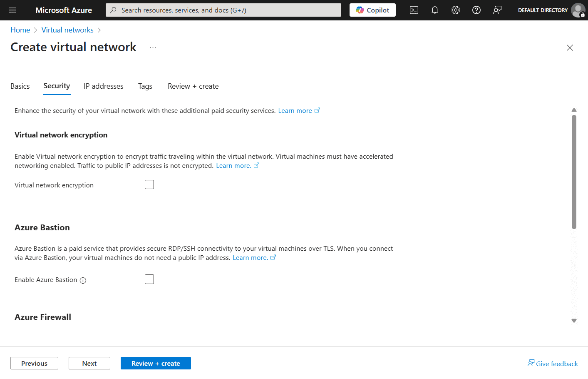Open the Review + create tab
This screenshot has height=379, width=588.
[x=193, y=86]
